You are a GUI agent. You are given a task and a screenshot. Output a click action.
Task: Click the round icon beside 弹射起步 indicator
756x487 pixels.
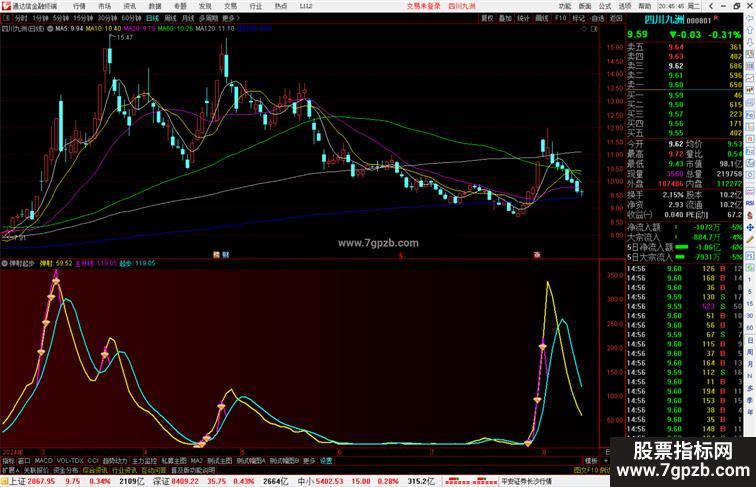click(4, 263)
